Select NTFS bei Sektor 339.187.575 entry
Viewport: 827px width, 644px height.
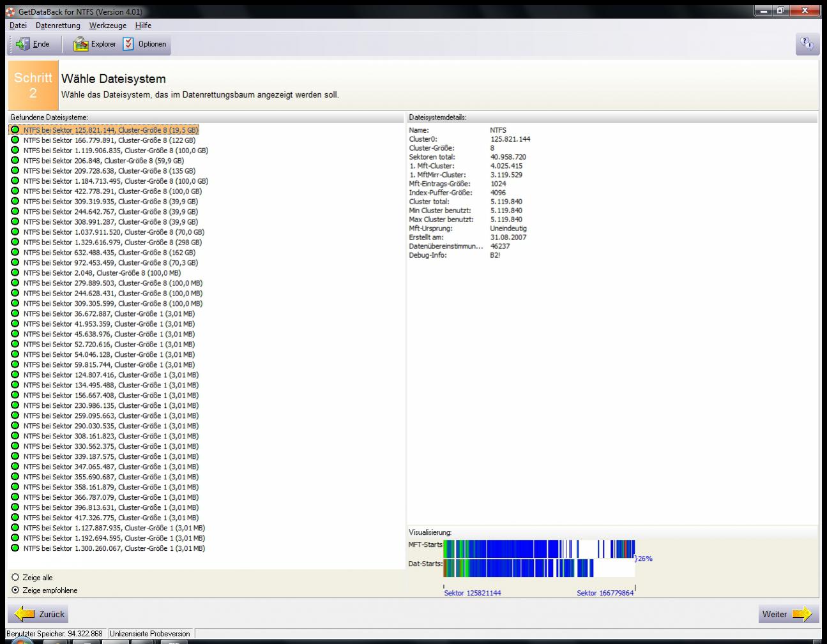[x=105, y=457]
